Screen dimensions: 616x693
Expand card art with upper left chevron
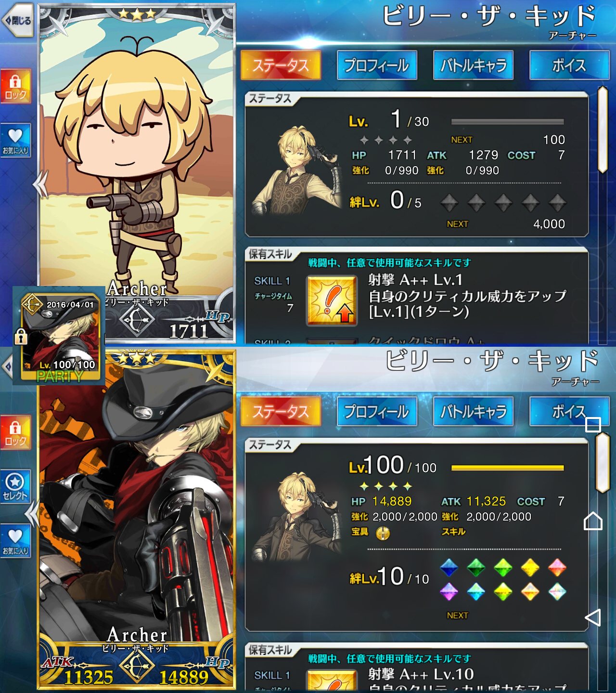tap(40, 184)
